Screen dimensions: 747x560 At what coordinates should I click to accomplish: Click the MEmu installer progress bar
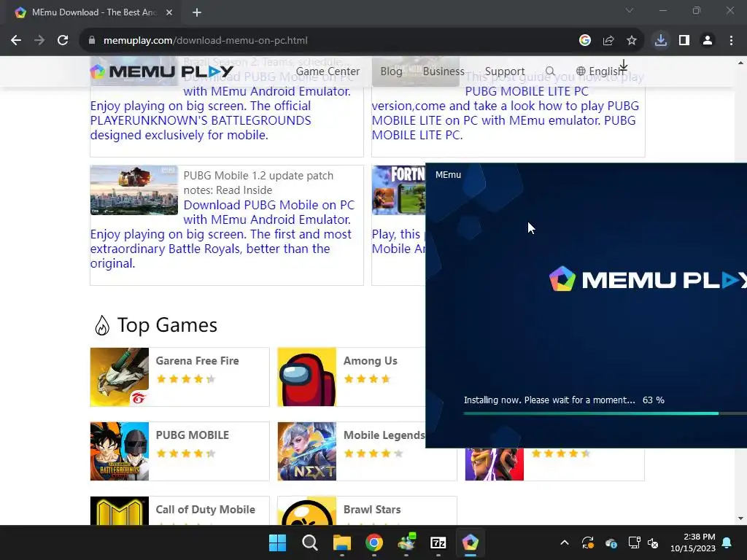[x=605, y=413]
